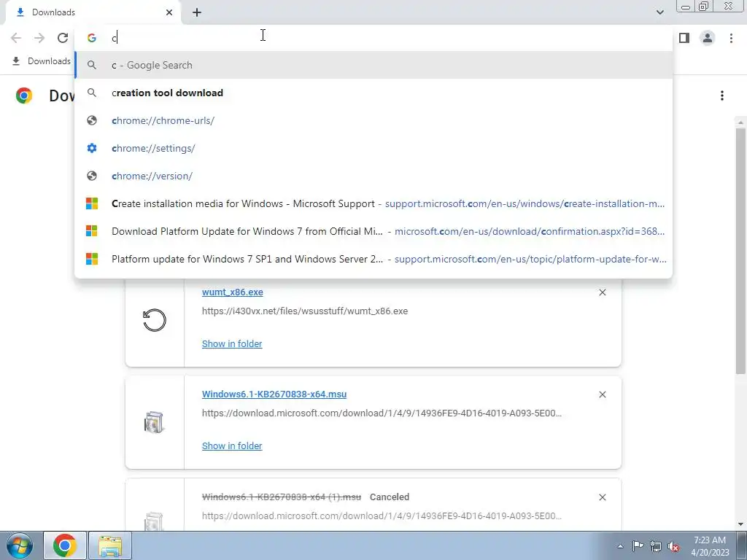Click the muted volume tray icon
Viewport: 747px width, 560px height.
673,546
